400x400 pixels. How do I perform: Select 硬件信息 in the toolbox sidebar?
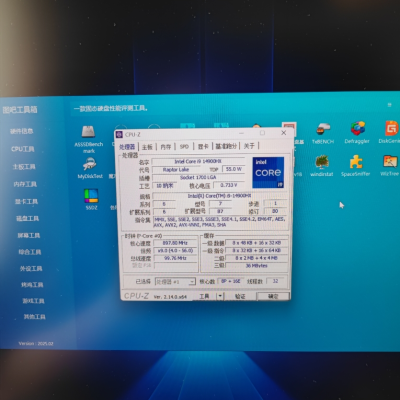[x=21, y=131]
